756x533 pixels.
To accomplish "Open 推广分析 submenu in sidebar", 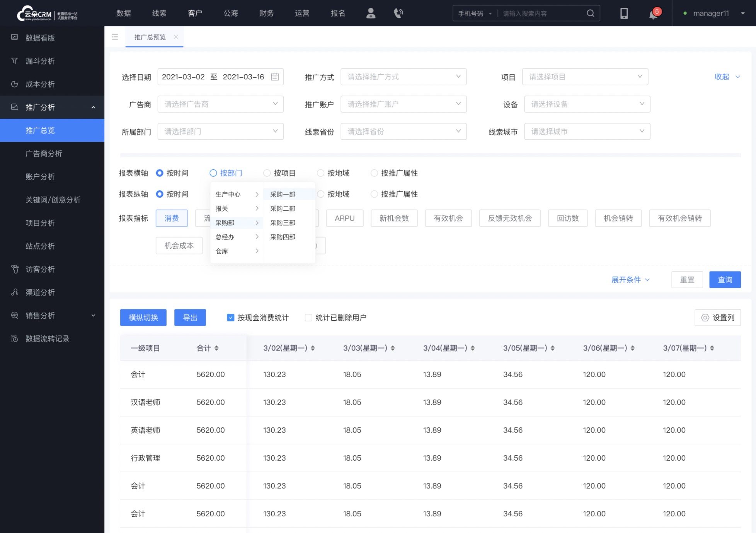I will [x=52, y=107].
